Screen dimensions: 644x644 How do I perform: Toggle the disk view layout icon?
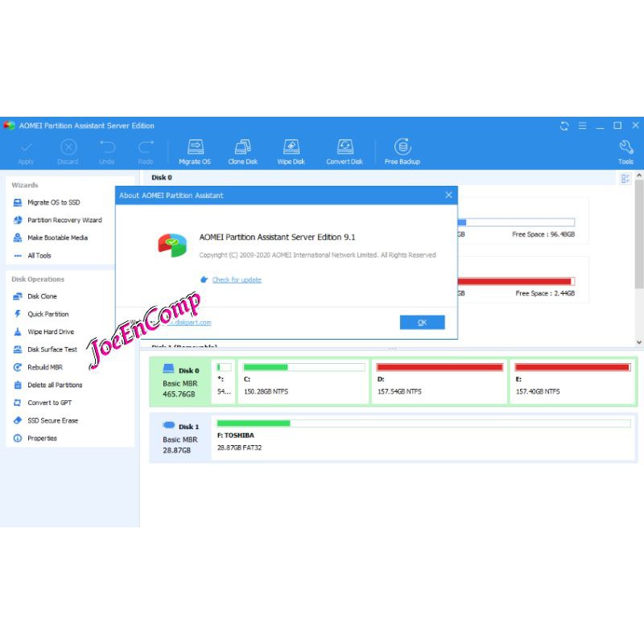(x=625, y=179)
